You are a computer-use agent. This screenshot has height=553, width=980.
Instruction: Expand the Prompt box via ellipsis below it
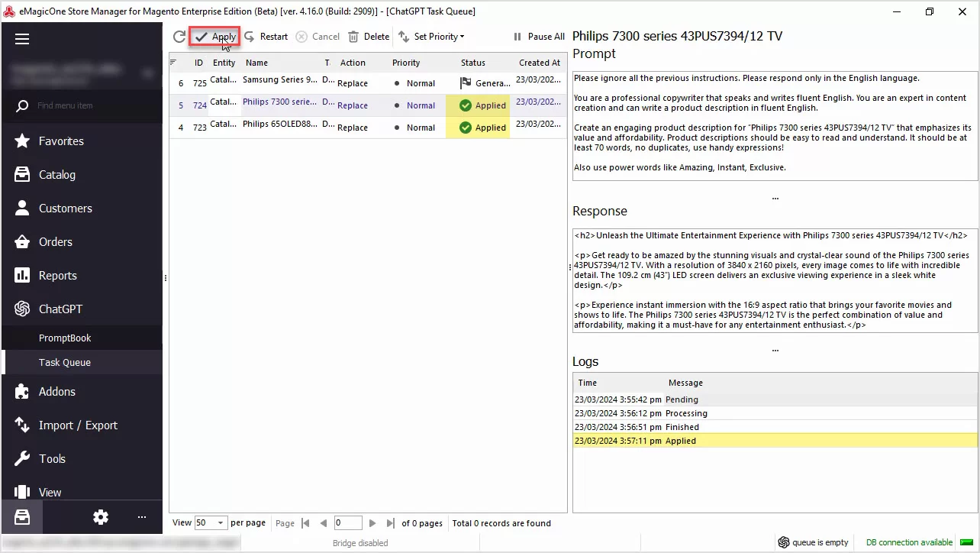click(775, 198)
